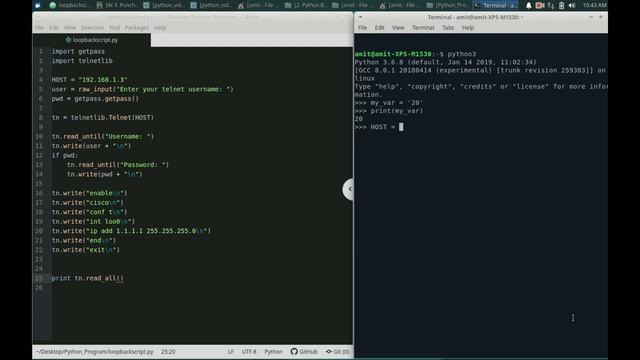This screenshot has width=640, height=360.
Task: Click line number 25 in the gutter
Action: (39, 278)
